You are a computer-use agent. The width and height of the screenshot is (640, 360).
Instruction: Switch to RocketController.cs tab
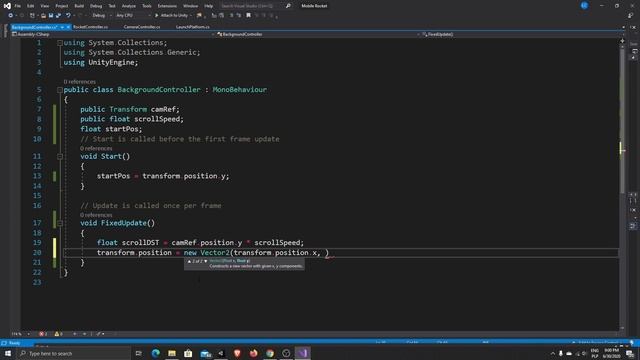91,27
